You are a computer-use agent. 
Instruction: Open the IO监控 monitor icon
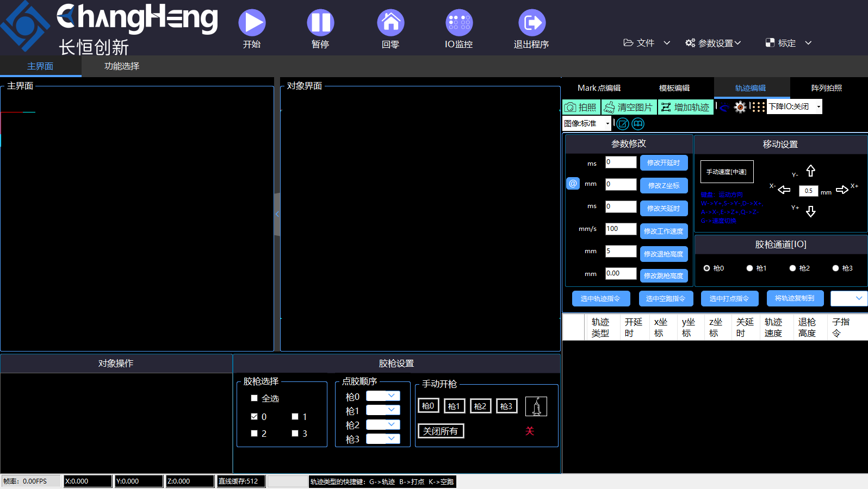click(459, 23)
